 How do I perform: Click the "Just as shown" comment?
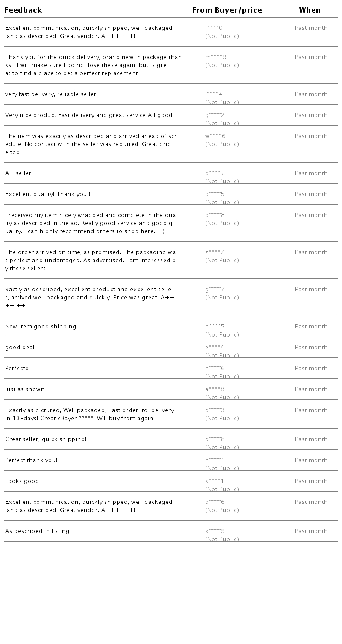(25, 389)
